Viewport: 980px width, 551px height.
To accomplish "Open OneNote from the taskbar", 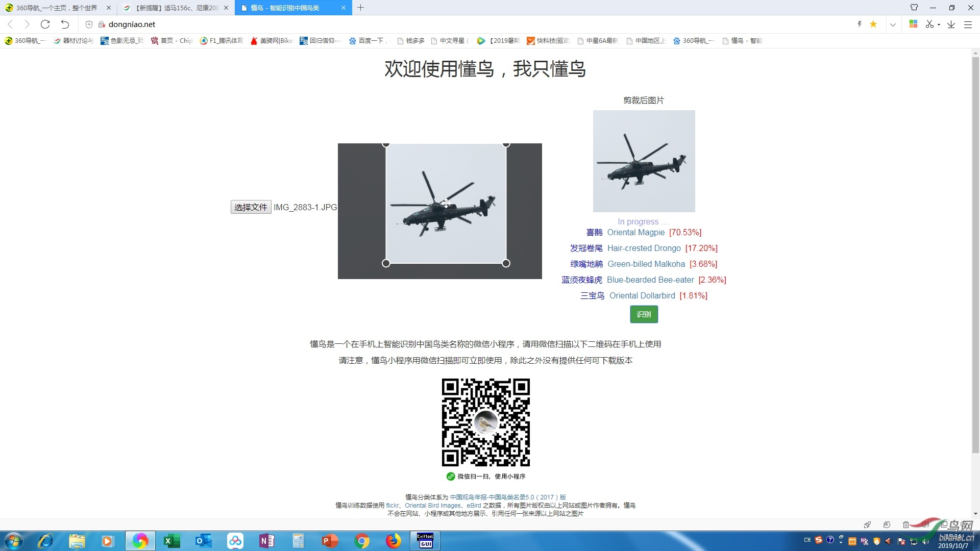I will tap(266, 541).
